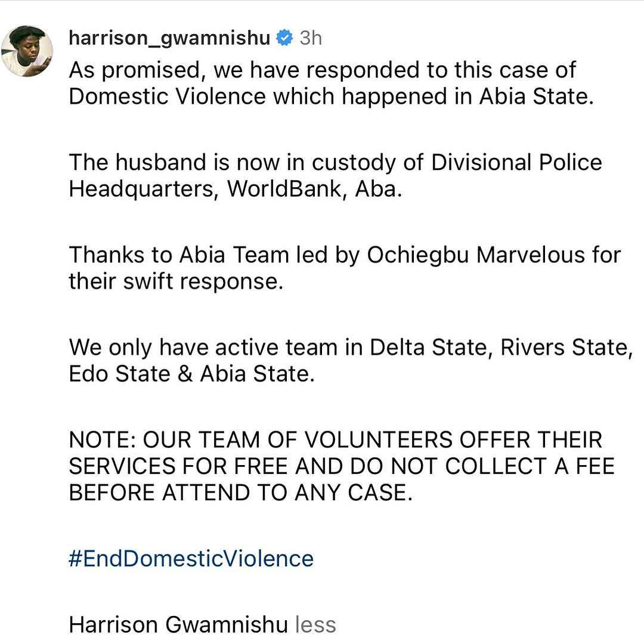Image resolution: width=644 pixels, height=644 pixels.
Task: Click 'The husband is now in custody' line
Action: [x=335, y=162]
